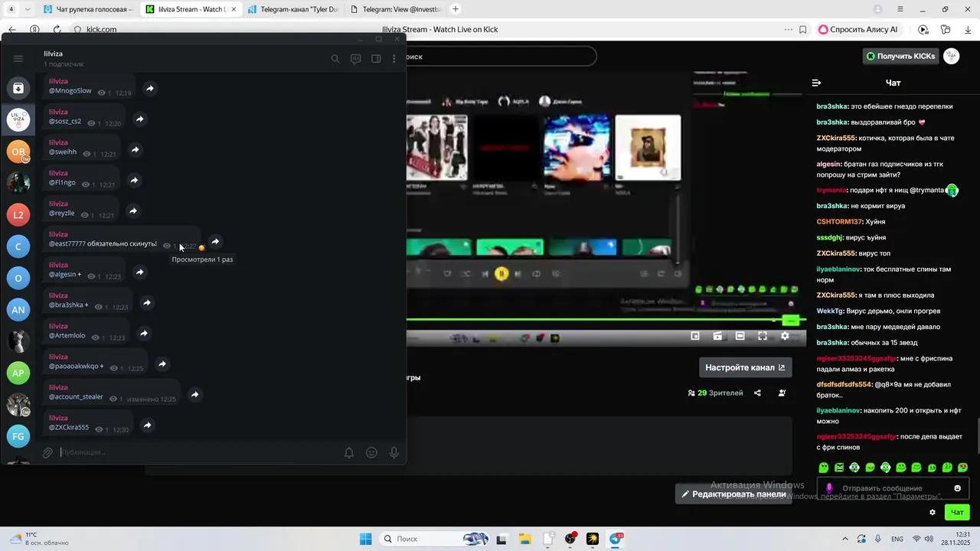
Task: Open the Kick profile avatar menu
Action: click(x=952, y=56)
